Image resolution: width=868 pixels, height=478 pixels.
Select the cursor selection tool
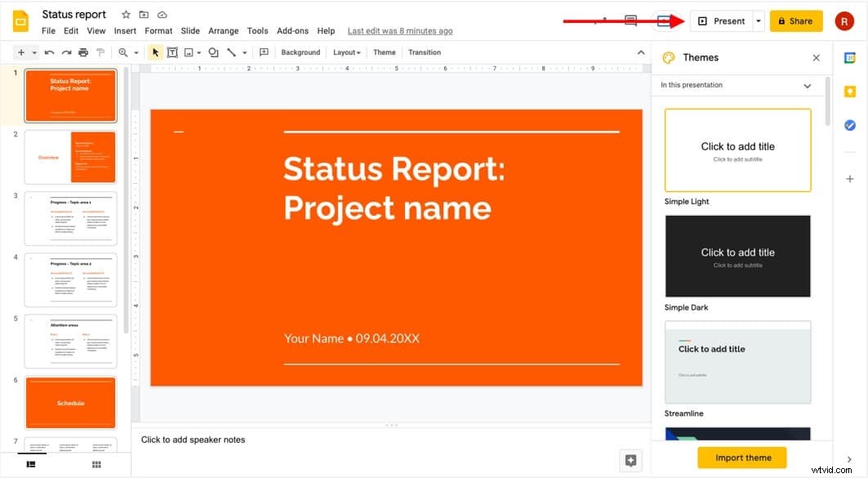point(154,51)
